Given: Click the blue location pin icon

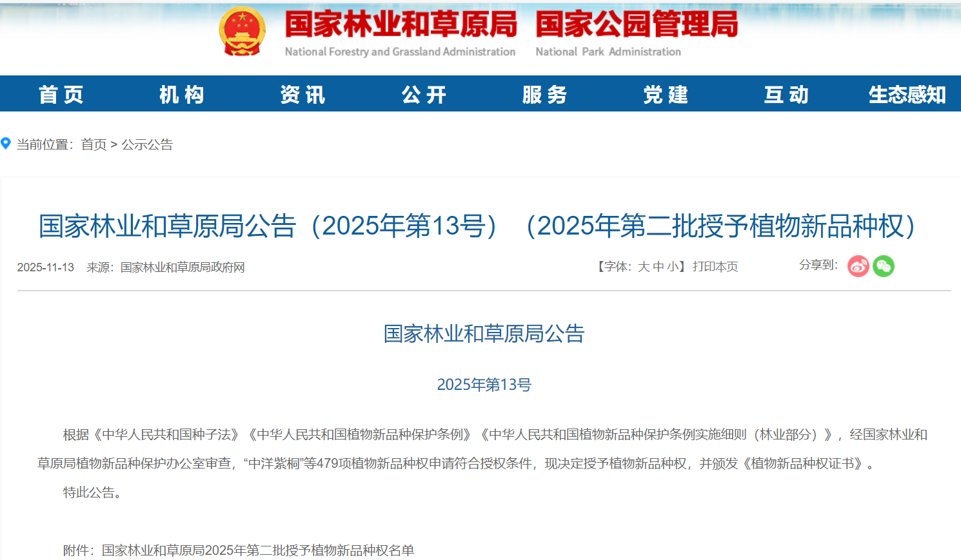Looking at the screenshot, I should point(6,144).
